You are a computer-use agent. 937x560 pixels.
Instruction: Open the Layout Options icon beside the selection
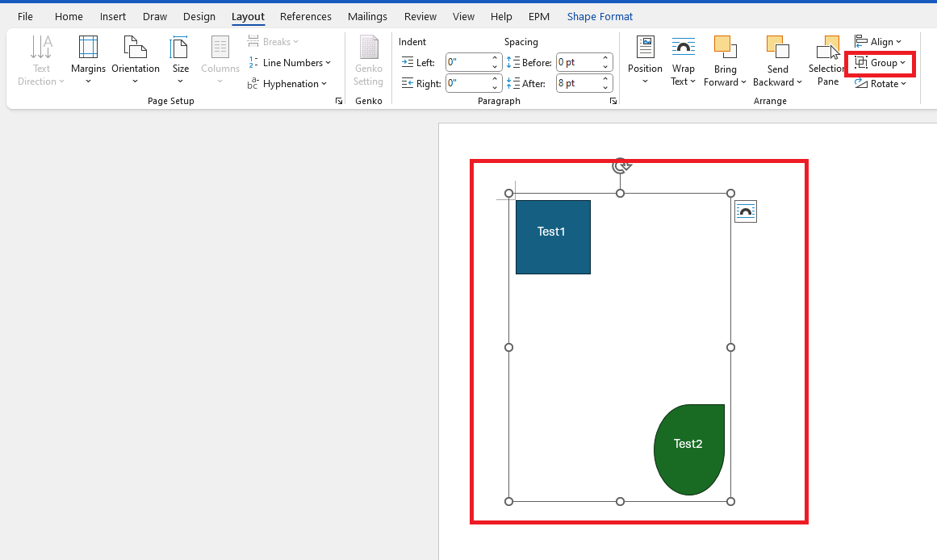coord(745,211)
